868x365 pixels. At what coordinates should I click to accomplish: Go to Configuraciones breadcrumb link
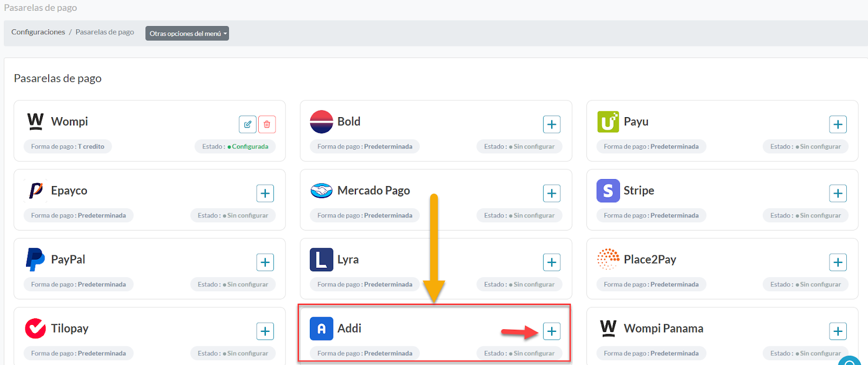38,32
